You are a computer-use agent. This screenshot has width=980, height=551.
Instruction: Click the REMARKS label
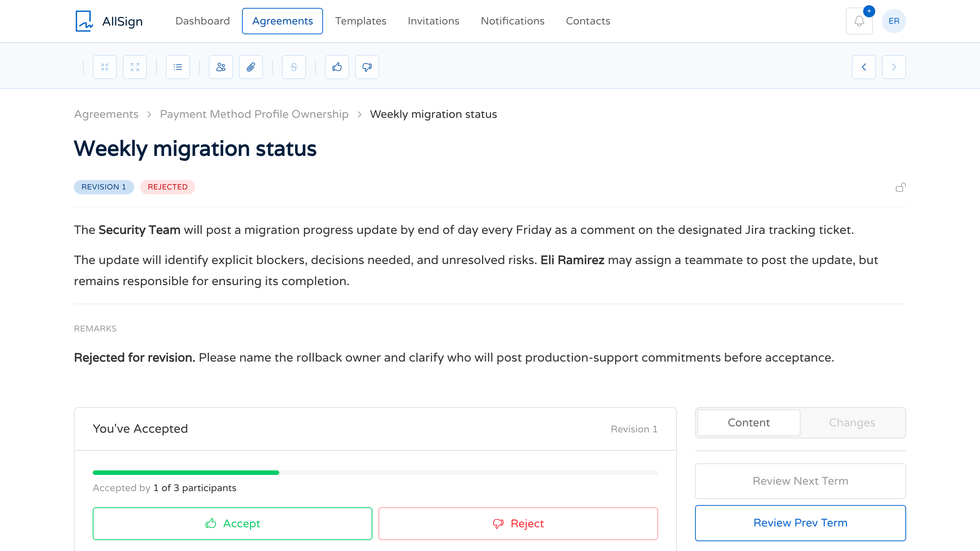pyautogui.click(x=95, y=328)
